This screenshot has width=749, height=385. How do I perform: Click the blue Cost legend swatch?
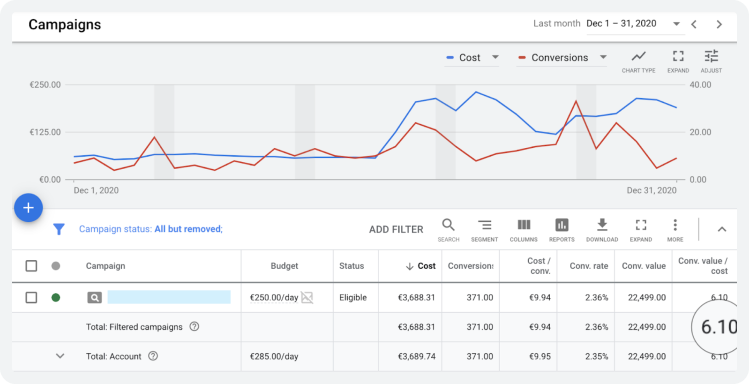click(x=449, y=58)
